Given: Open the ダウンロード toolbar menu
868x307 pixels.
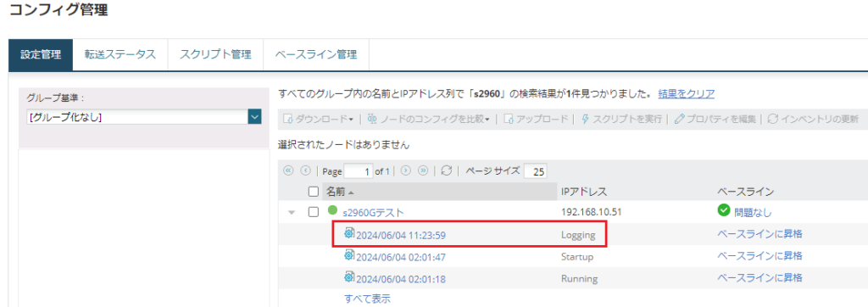Looking at the screenshot, I should tap(319, 119).
